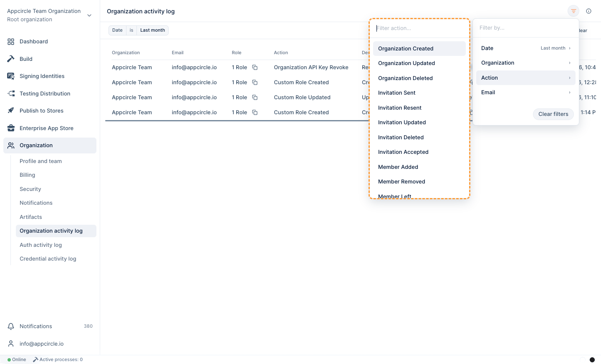The width and height of the screenshot is (601, 364).
Task: Copy role in Organization API Key Revoke row
Action: 255,68
